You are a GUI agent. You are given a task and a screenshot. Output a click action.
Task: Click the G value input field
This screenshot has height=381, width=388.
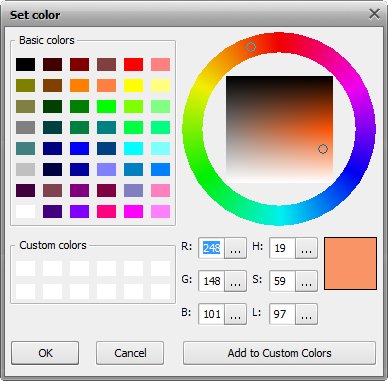[x=212, y=281]
